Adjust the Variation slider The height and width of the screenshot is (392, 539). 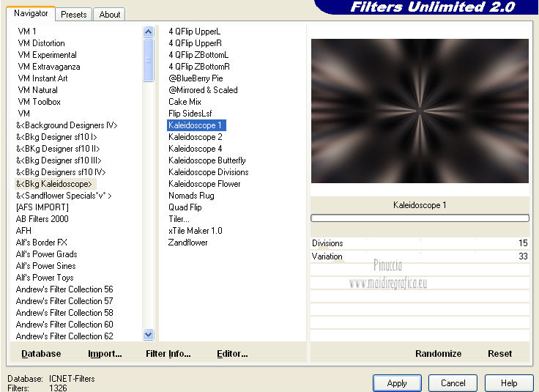(420, 256)
